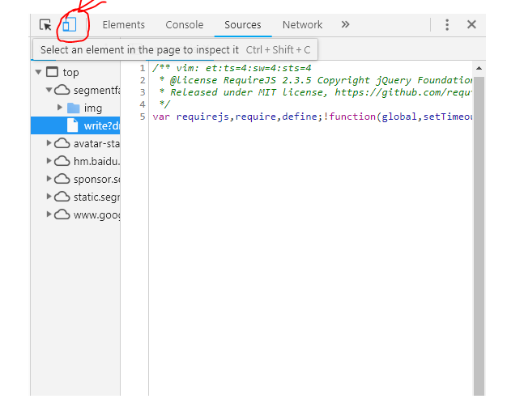This screenshot has height=420, width=524.
Task: Click the top frame window icon
Action: [x=52, y=72]
